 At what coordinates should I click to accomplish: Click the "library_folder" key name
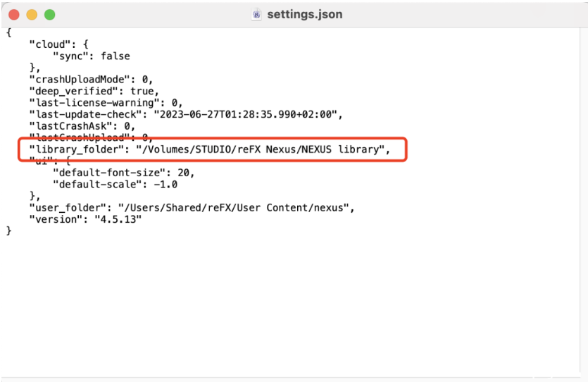(x=75, y=149)
